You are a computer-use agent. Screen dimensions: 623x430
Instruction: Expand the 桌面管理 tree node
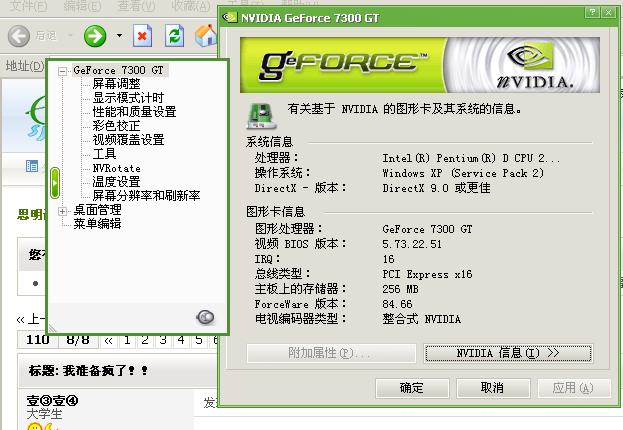[62, 211]
